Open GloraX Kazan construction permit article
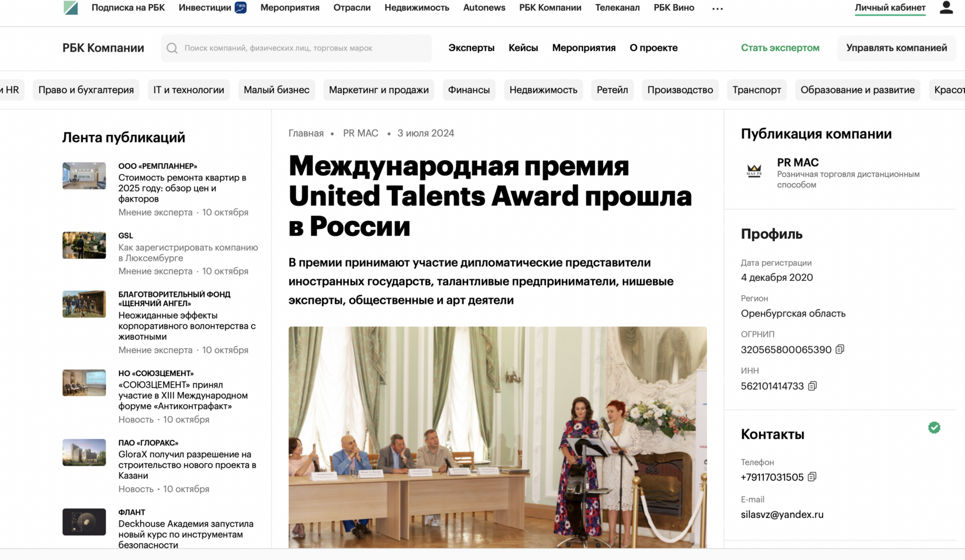Viewport: 965px width, 560px height. (187, 465)
